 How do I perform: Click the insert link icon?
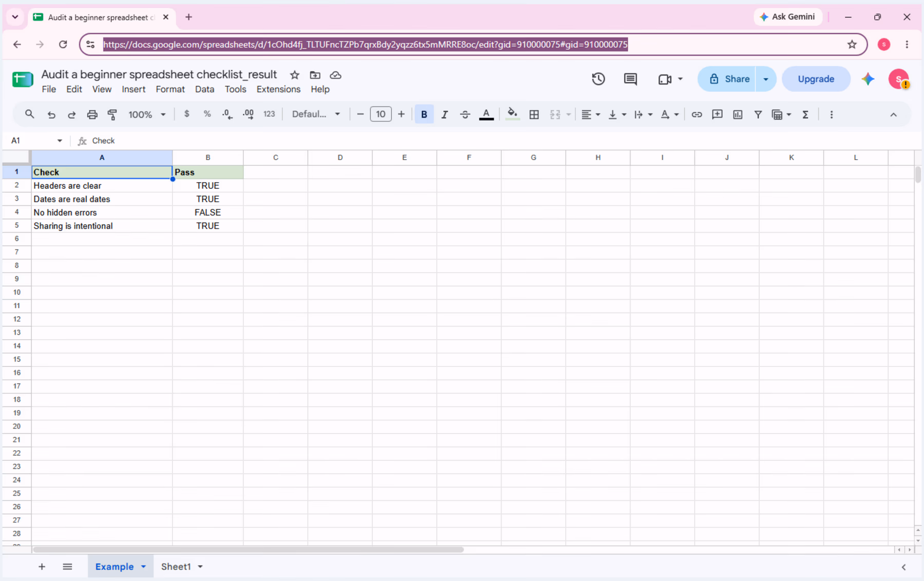[697, 114]
